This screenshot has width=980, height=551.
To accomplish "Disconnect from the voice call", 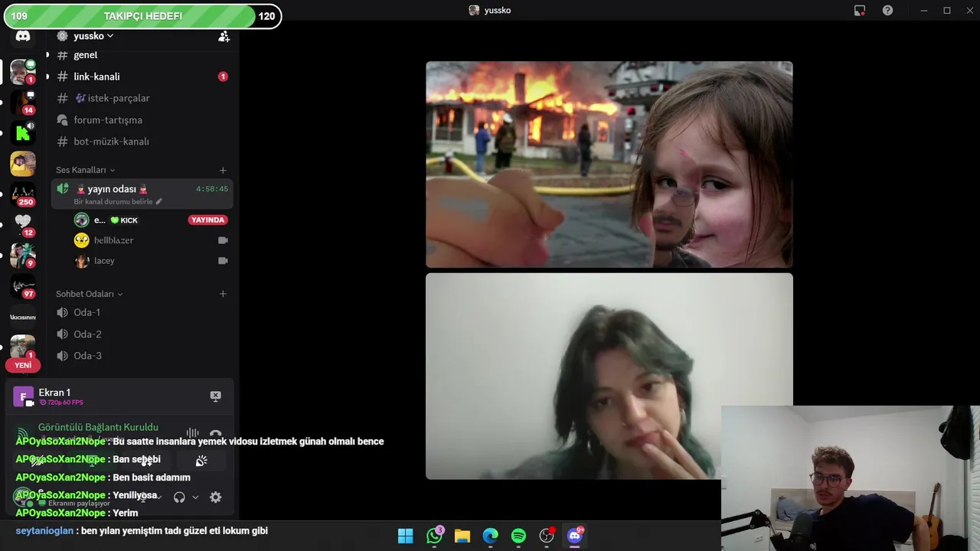I will [x=216, y=434].
